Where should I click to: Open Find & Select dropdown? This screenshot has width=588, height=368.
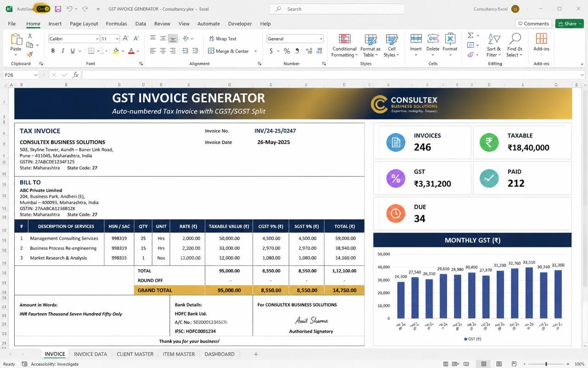click(514, 45)
